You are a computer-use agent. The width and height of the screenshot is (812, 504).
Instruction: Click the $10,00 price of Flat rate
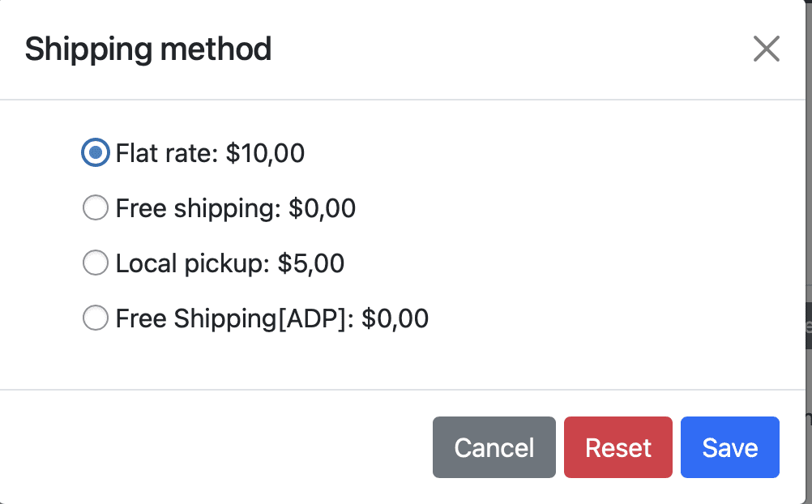(x=265, y=153)
